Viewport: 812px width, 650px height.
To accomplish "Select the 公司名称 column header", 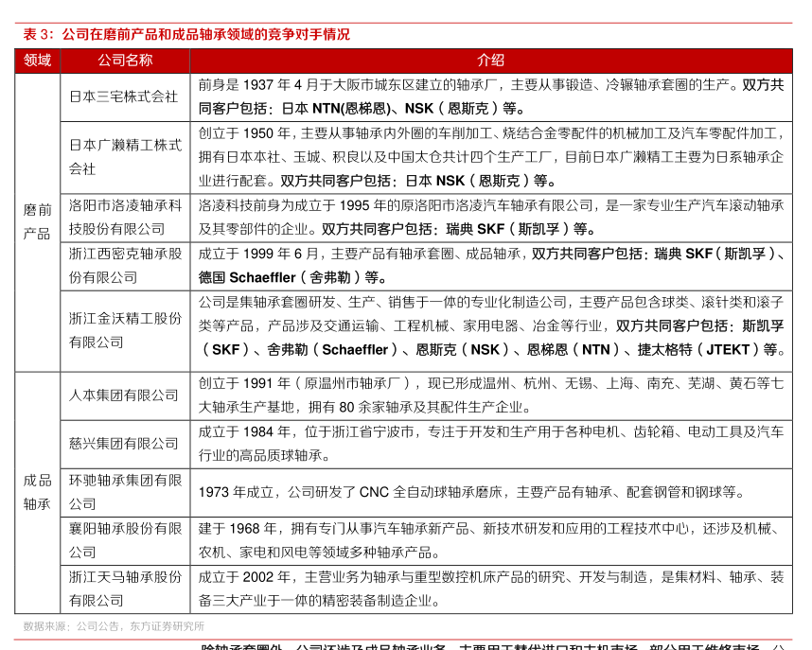I will pyautogui.click(x=125, y=60).
